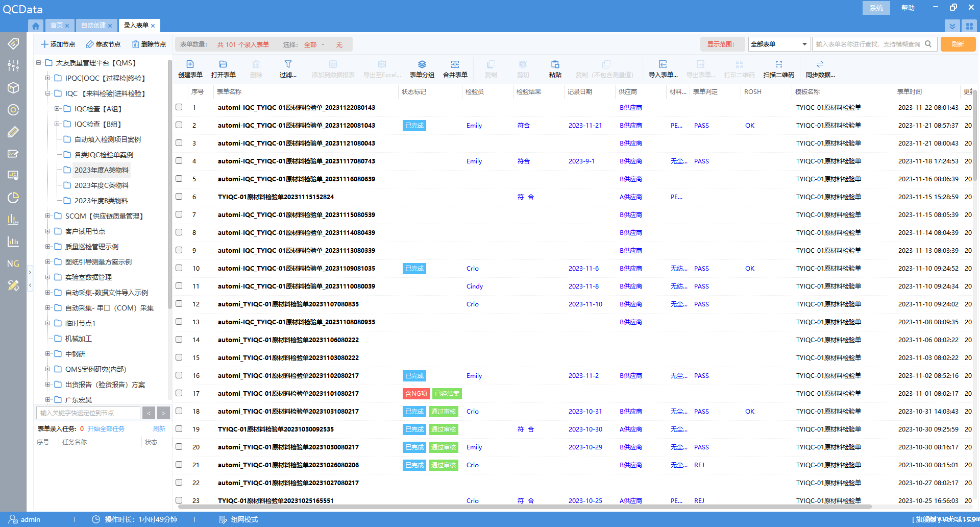Open the 打开表单 toolbar icon
The width and height of the screenshot is (980, 527).
223,64
